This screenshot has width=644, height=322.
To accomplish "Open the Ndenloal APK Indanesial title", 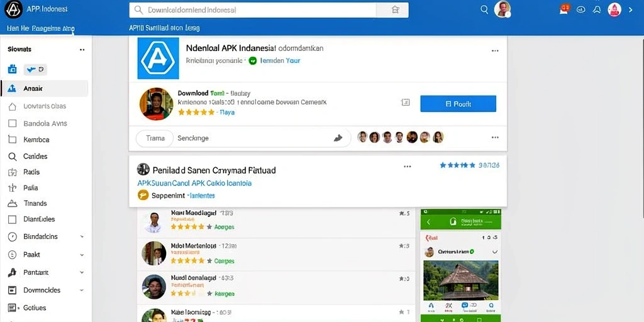I will point(255,48).
